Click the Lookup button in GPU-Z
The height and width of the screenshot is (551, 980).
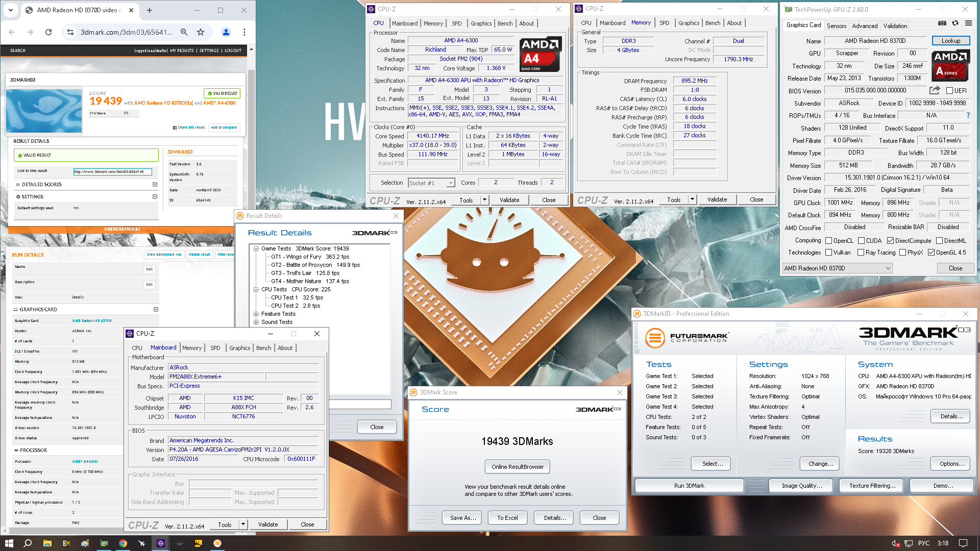(x=951, y=41)
